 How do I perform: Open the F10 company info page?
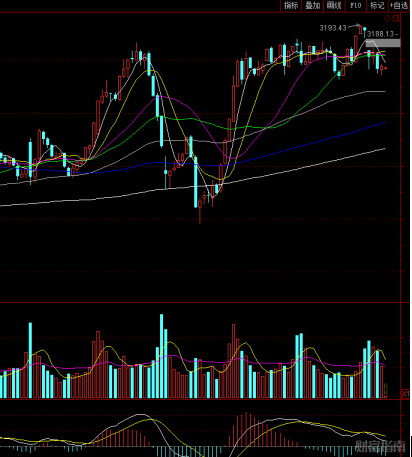(355, 5)
